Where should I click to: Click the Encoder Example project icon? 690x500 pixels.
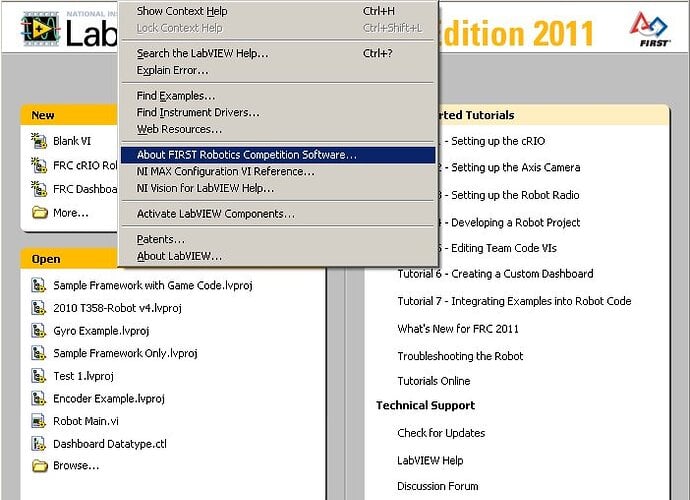(x=39, y=398)
